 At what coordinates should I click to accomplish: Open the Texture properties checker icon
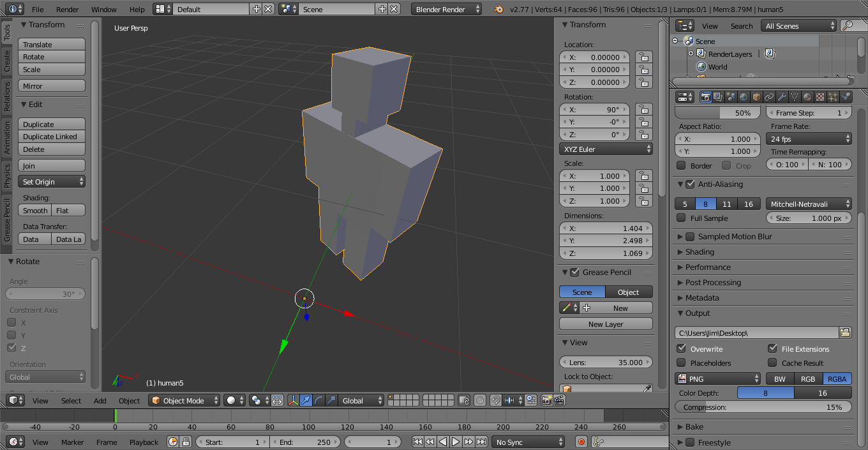tap(820, 97)
